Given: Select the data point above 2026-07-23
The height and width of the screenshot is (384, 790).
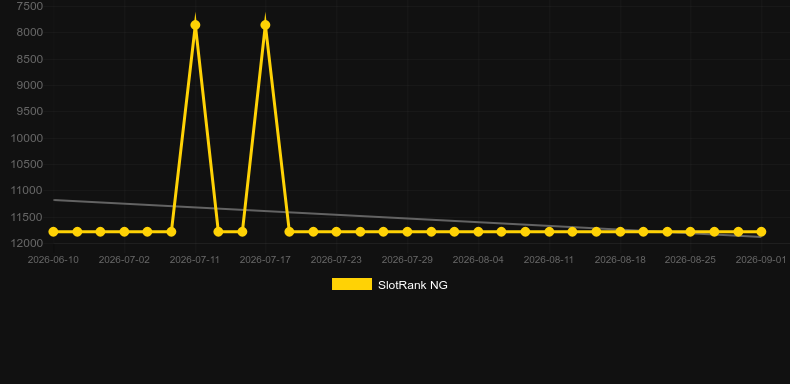Looking at the screenshot, I should click(336, 232).
